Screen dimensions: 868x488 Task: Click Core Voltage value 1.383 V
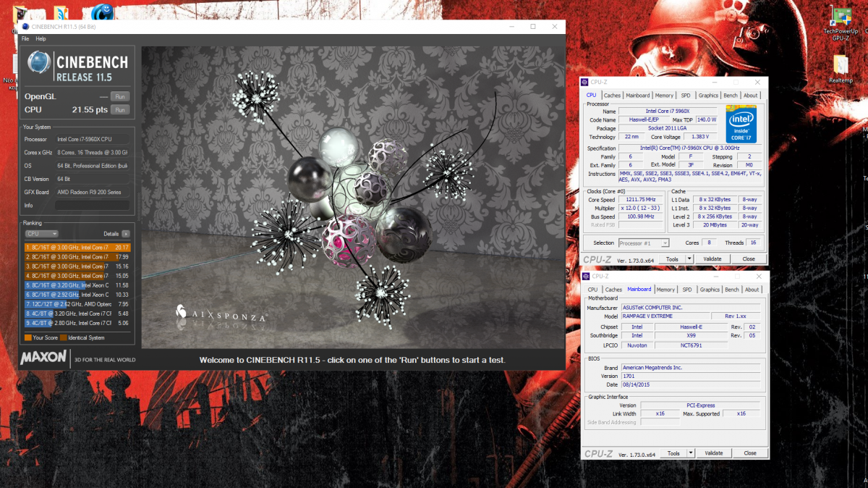point(700,137)
